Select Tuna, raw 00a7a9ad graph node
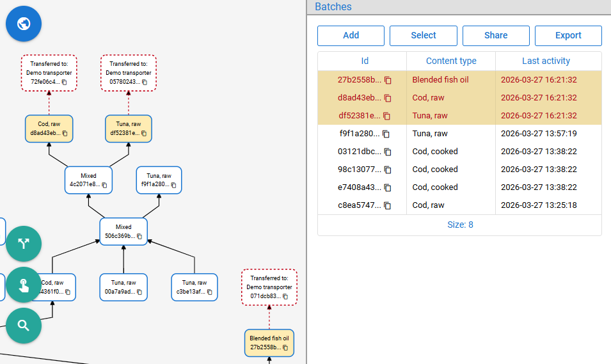The width and height of the screenshot is (611, 364). point(123,287)
